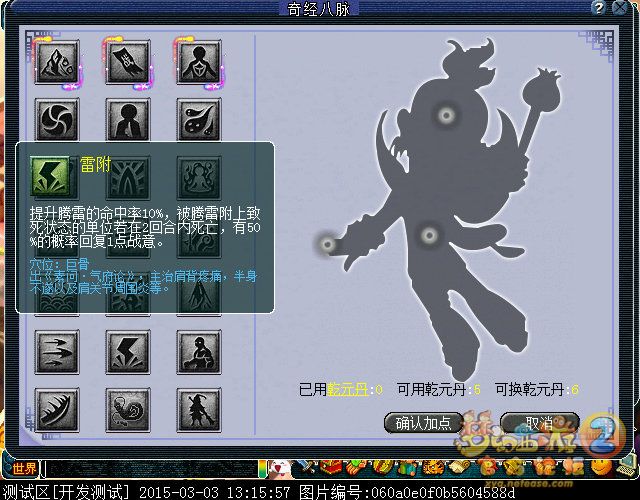Open the tiger pet icon in toolbar
The width and height of the screenshot is (640, 500).
point(433,469)
